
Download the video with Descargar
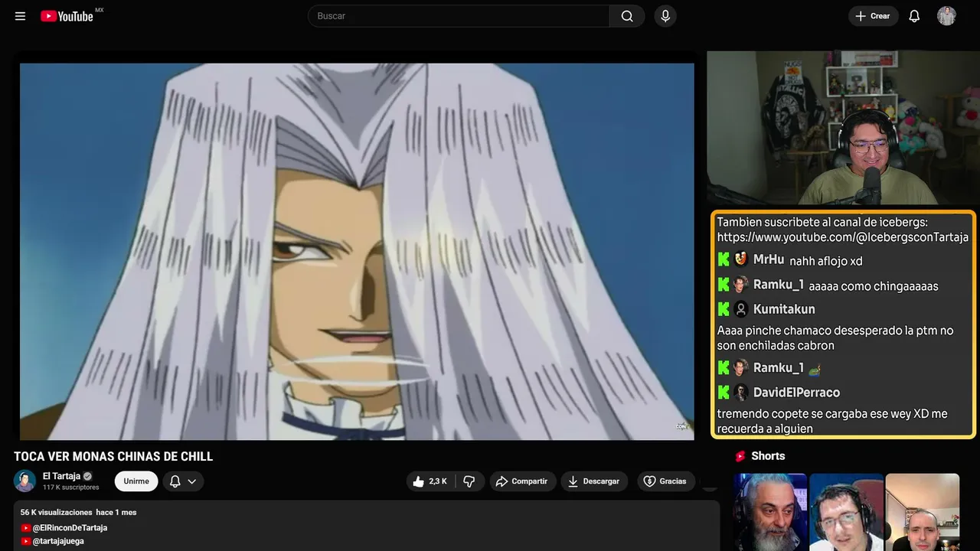pyautogui.click(x=594, y=481)
